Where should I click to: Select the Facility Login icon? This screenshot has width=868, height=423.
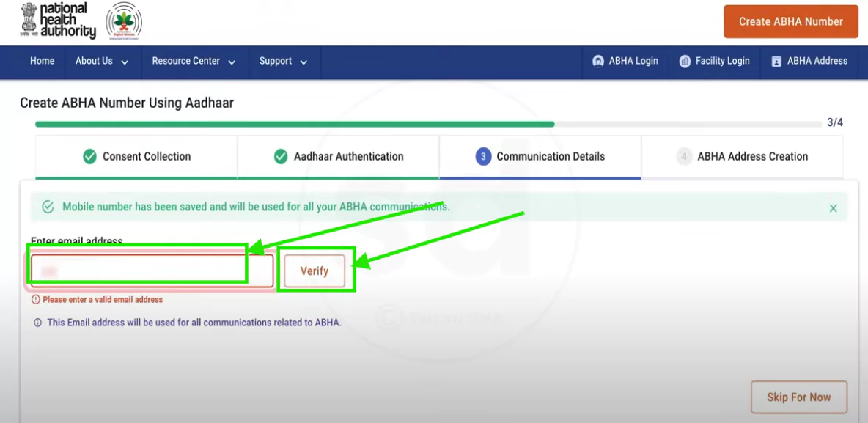tap(684, 62)
